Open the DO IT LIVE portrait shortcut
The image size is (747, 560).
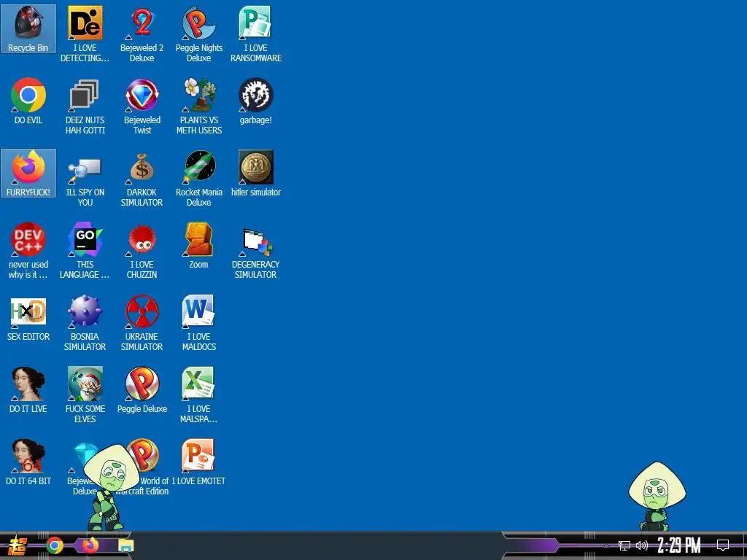(x=28, y=389)
